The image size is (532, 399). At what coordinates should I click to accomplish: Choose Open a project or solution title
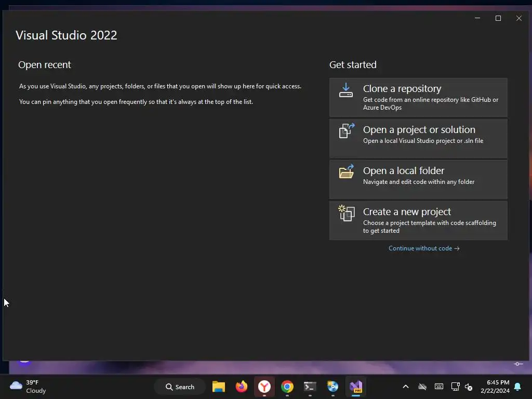pos(419,129)
